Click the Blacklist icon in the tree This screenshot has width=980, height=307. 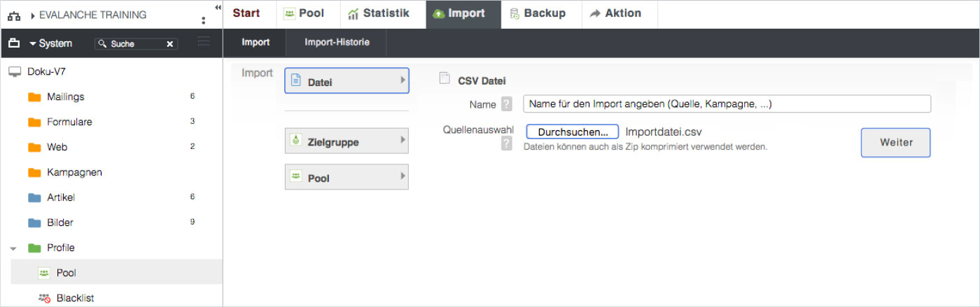click(x=44, y=298)
